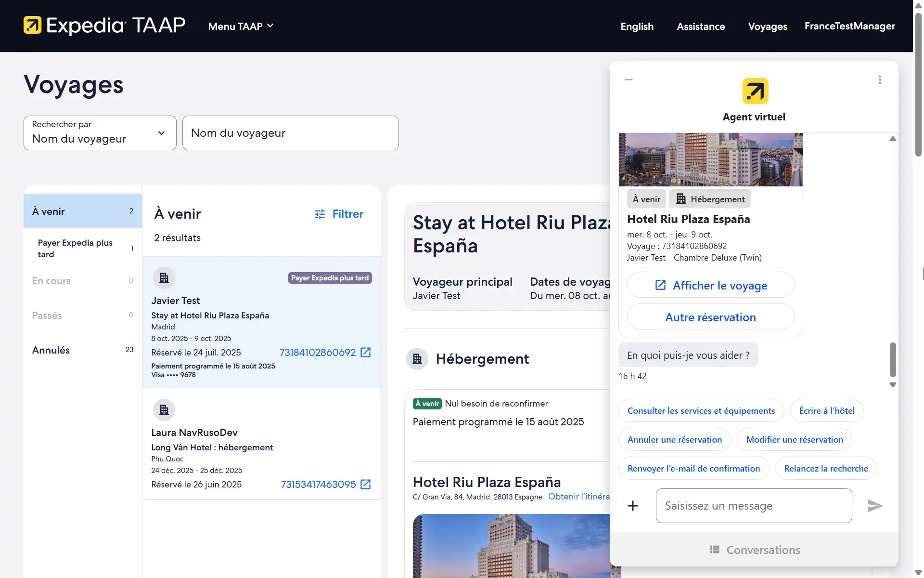Click the Hébergement section building icon
The image size is (924, 578).
[x=417, y=359]
